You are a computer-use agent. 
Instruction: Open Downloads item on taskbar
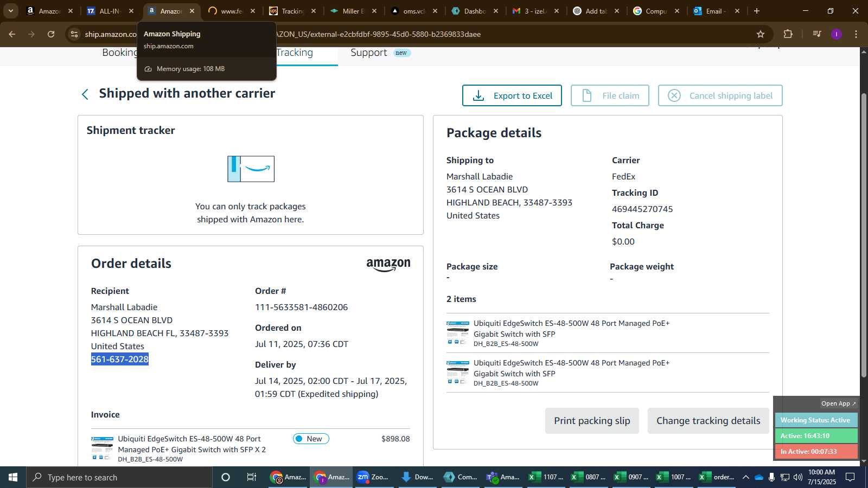pos(417,477)
